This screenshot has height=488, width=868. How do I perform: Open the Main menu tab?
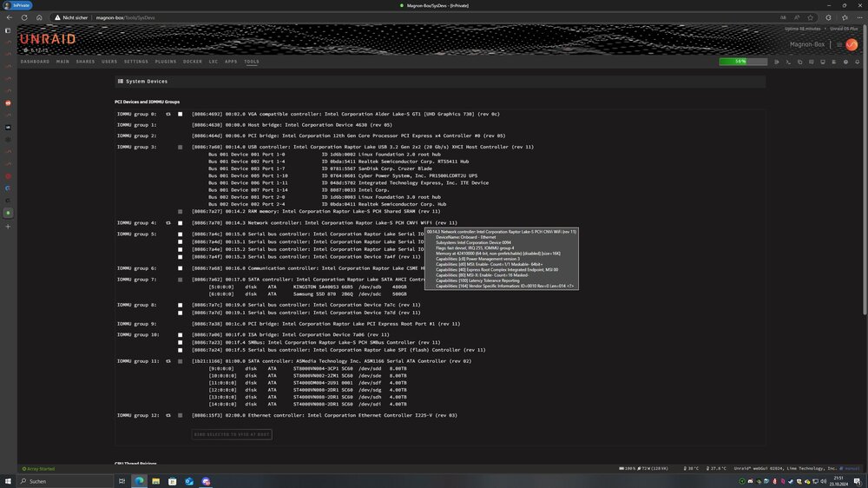point(62,62)
